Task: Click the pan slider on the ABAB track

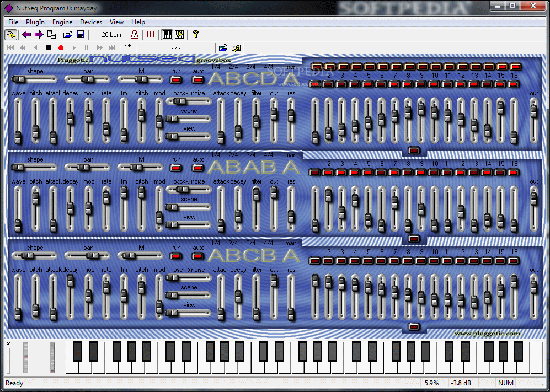Action: [87, 168]
